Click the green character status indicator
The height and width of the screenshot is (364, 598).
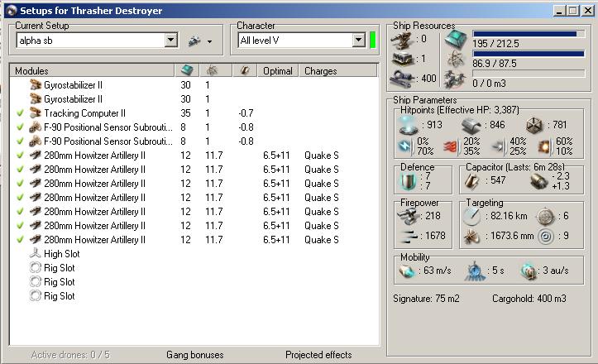372,40
